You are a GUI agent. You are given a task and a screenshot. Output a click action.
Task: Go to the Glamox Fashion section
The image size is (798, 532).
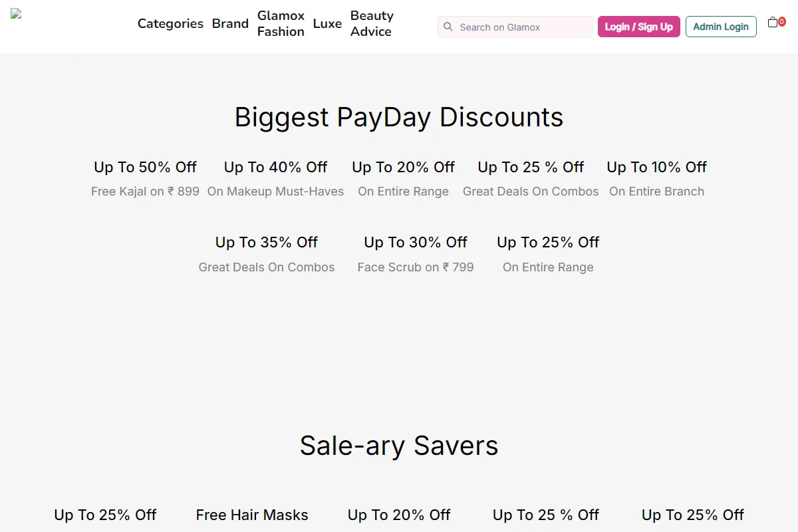coord(281,23)
